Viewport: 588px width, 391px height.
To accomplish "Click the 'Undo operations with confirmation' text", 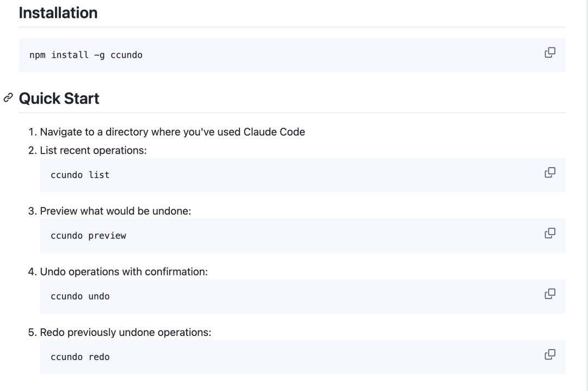I will [124, 272].
